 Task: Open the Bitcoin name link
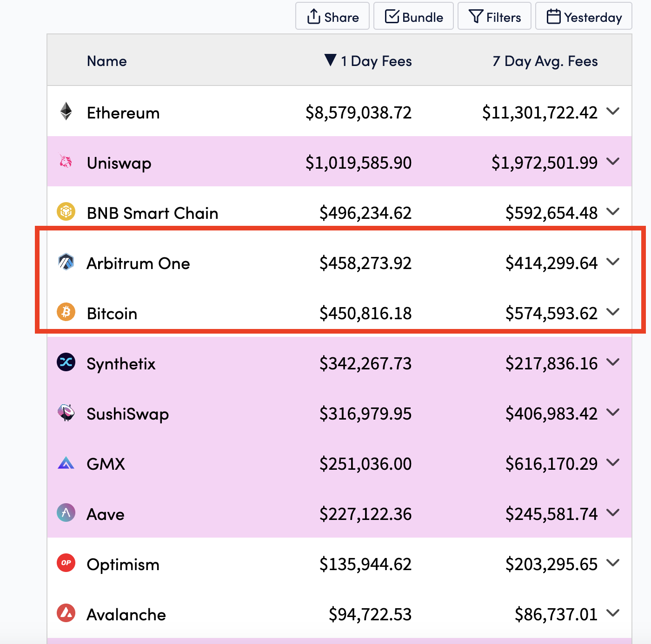[x=112, y=314]
